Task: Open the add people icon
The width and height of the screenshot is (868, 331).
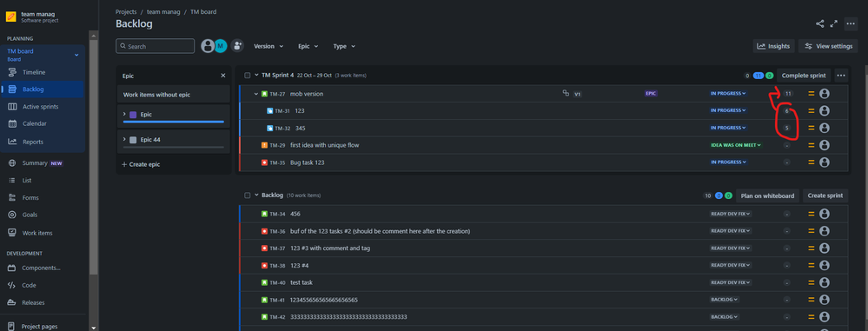Action: pyautogui.click(x=237, y=46)
